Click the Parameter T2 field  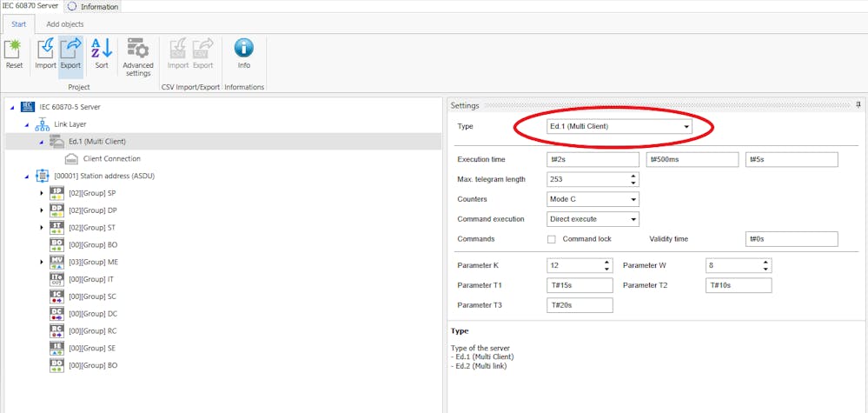click(x=739, y=286)
